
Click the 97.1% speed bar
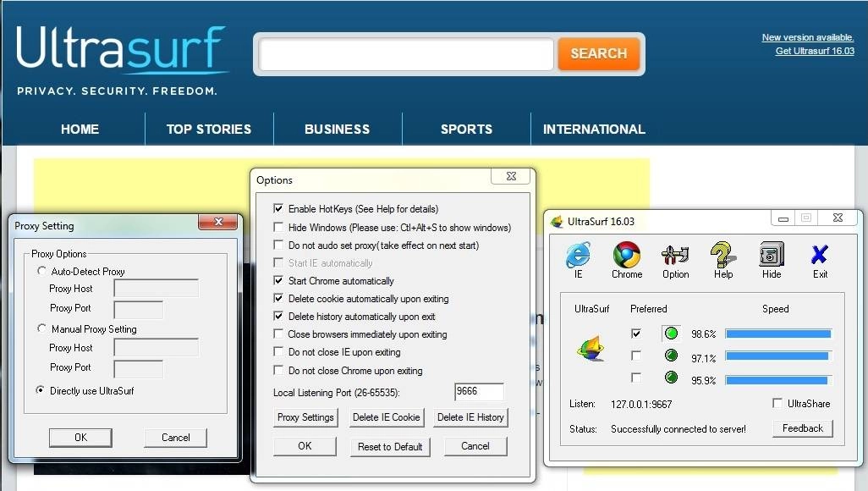click(777, 356)
